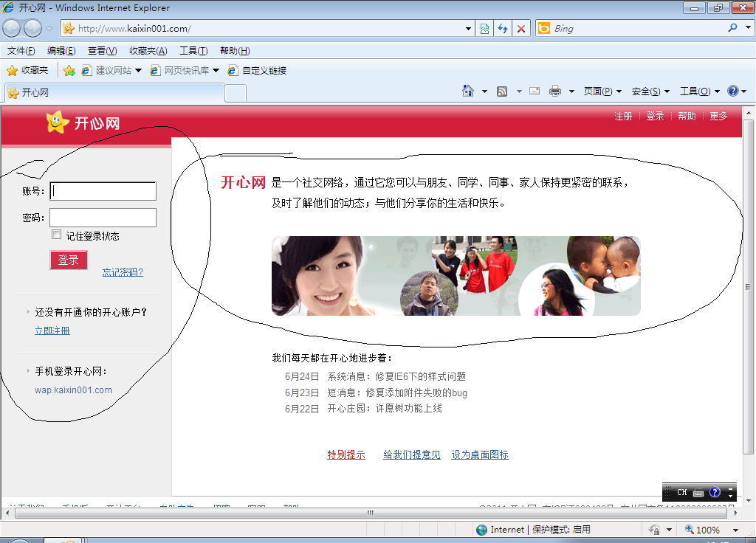Open the 收藏夹(A) menu
756x543 pixels.
148,51
